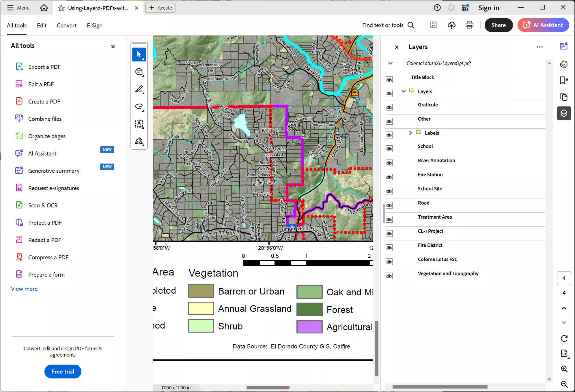Hide the Title Block layer
575x392 pixels.
point(389,79)
